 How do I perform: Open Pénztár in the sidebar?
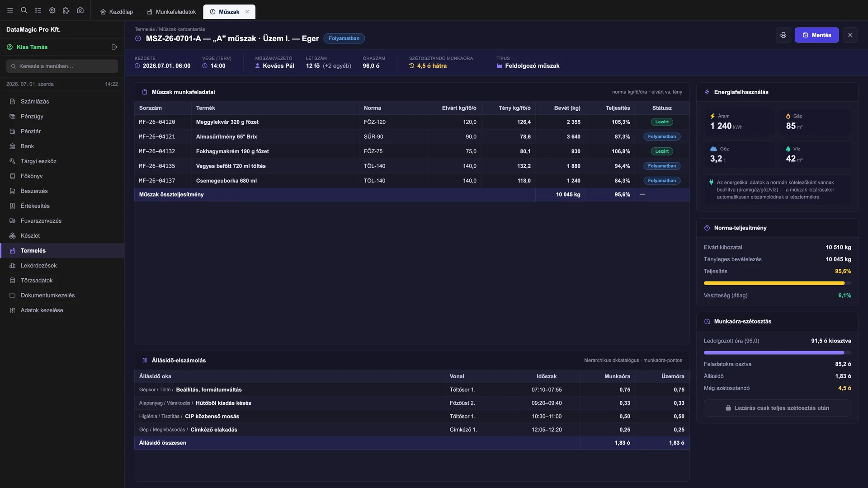point(62,131)
